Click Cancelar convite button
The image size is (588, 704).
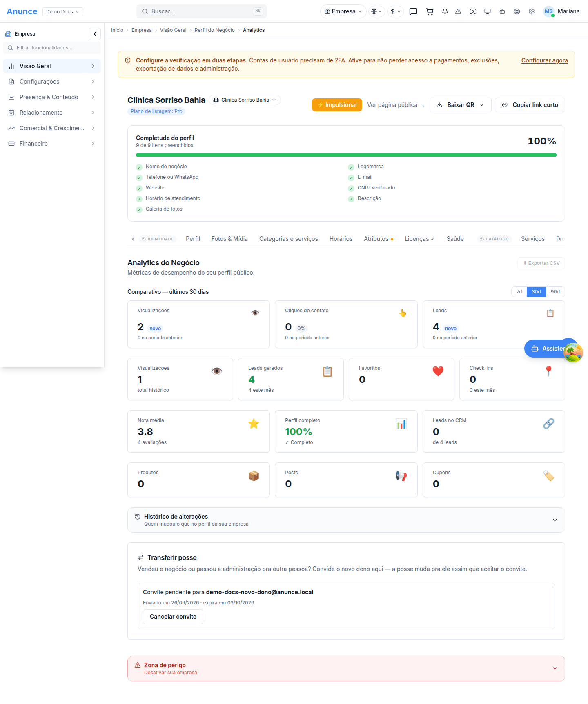[173, 617]
